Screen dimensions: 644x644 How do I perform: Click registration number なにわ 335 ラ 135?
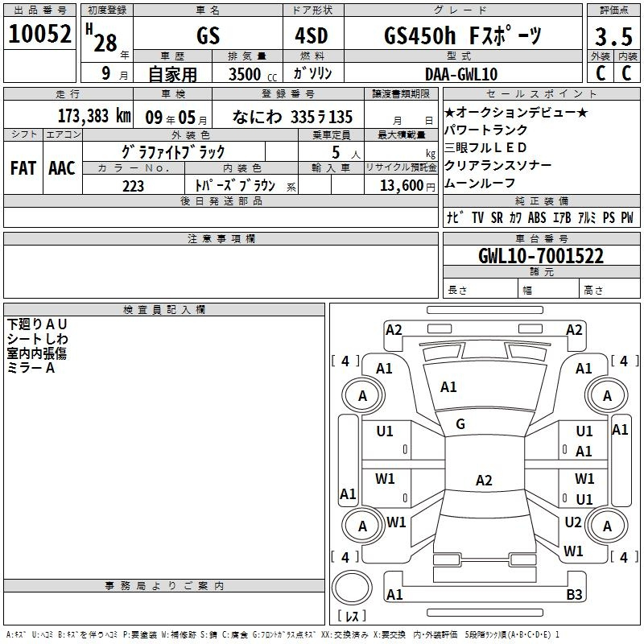click(292, 117)
